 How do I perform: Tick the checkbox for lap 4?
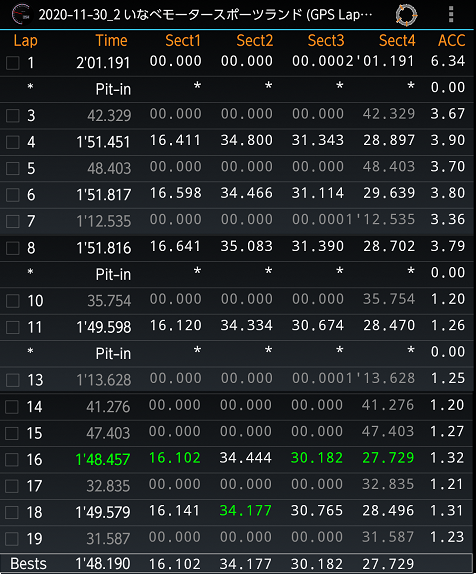point(12,142)
